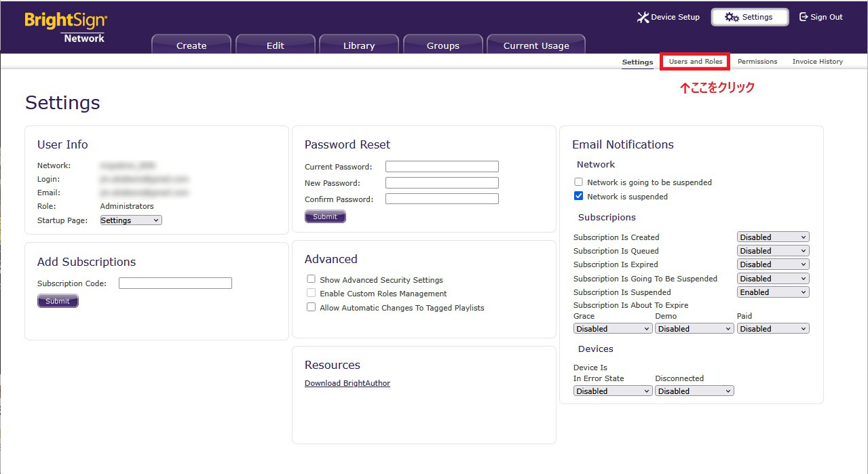Submit the password reset form
Viewport: 868px width, 474px height.
pyautogui.click(x=325, y=217)
